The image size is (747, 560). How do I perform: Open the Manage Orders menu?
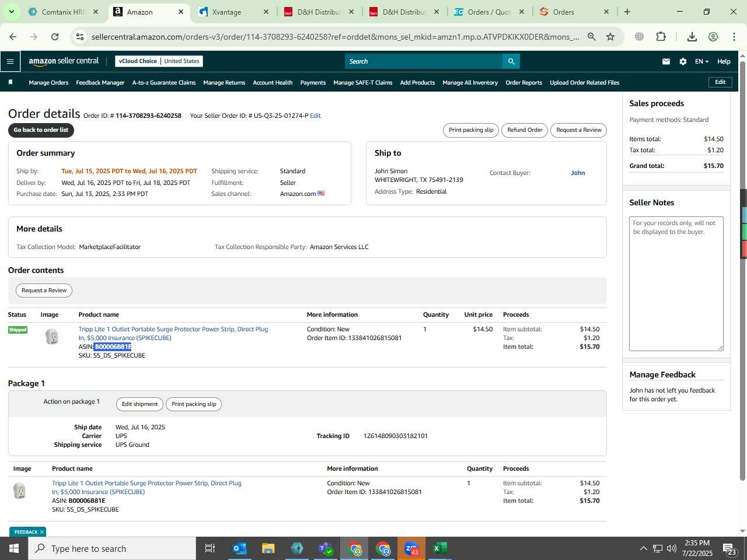click(x=48, y=83)
